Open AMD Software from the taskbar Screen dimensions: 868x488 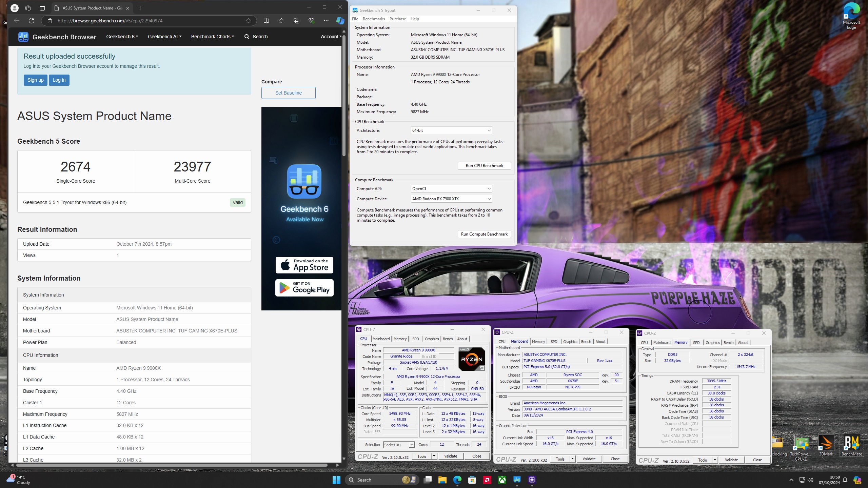[487, 480]
